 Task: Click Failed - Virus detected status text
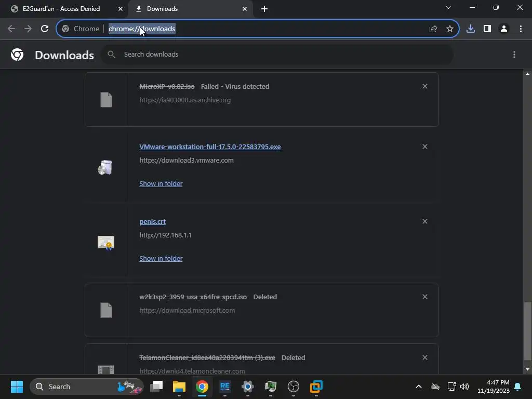click(235, 87)
